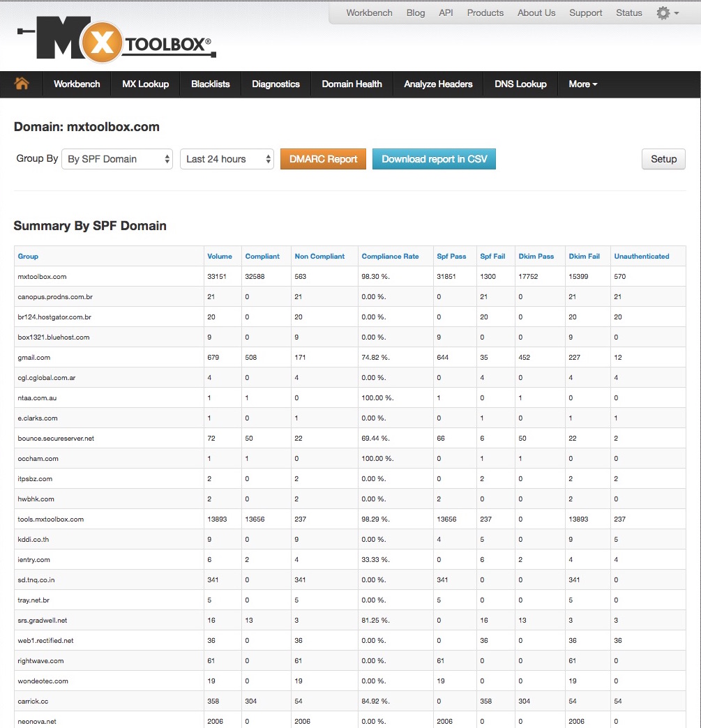Open the Domain Health section
The width and height of the screenshot is (701, 728).
[x=352, y=84]
